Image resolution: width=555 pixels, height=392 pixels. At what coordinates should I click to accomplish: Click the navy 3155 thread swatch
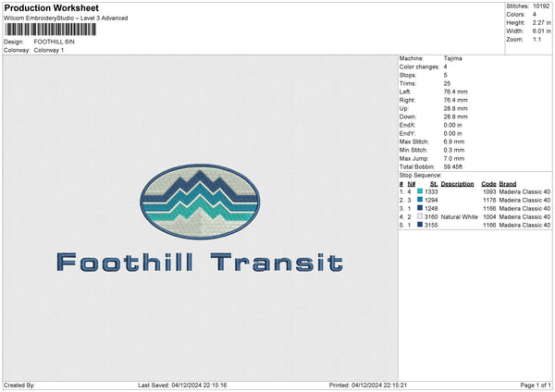pyautogui.click(x=420, y=225)
